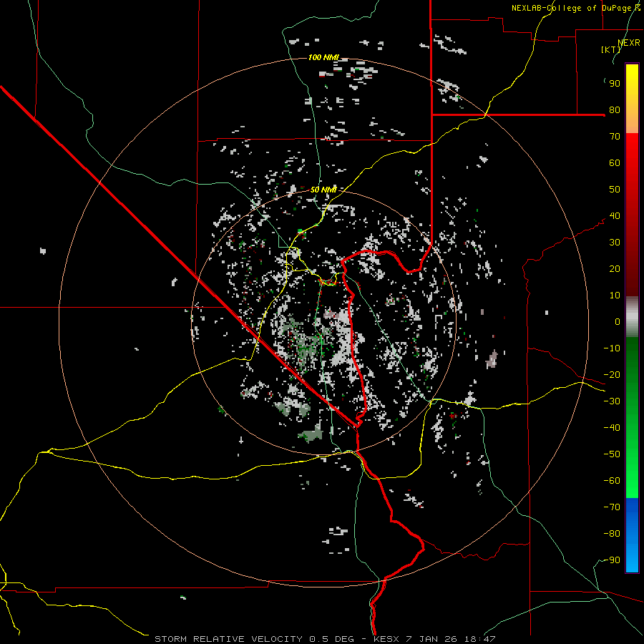Click the 20 value on velocity scale
The image size is (644, 644).
coord(615,269)
